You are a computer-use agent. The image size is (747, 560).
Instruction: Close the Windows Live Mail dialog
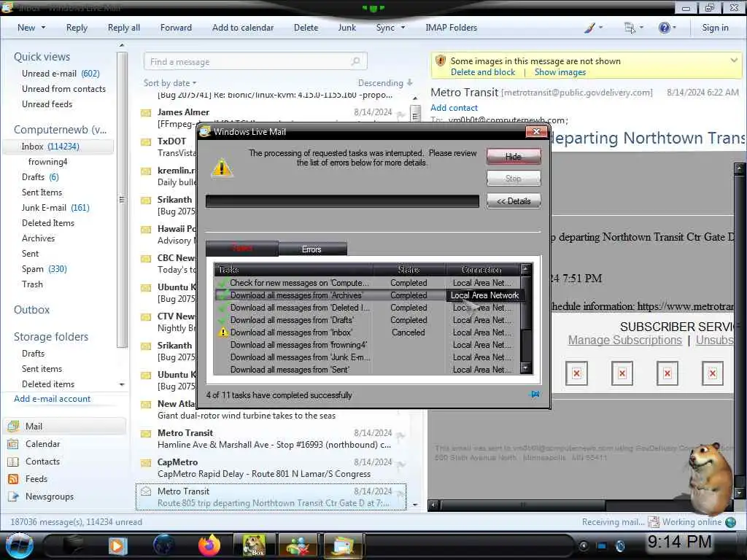pos(536,132)
